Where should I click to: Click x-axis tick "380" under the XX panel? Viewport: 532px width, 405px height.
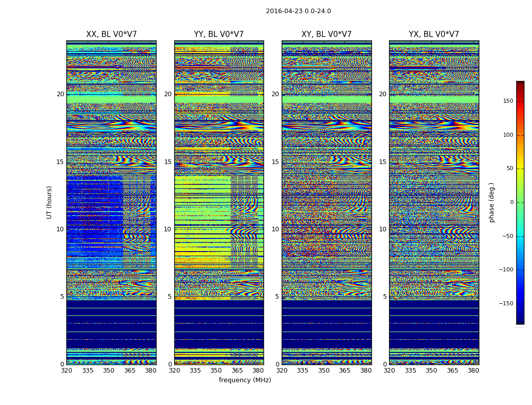[150, 371]
